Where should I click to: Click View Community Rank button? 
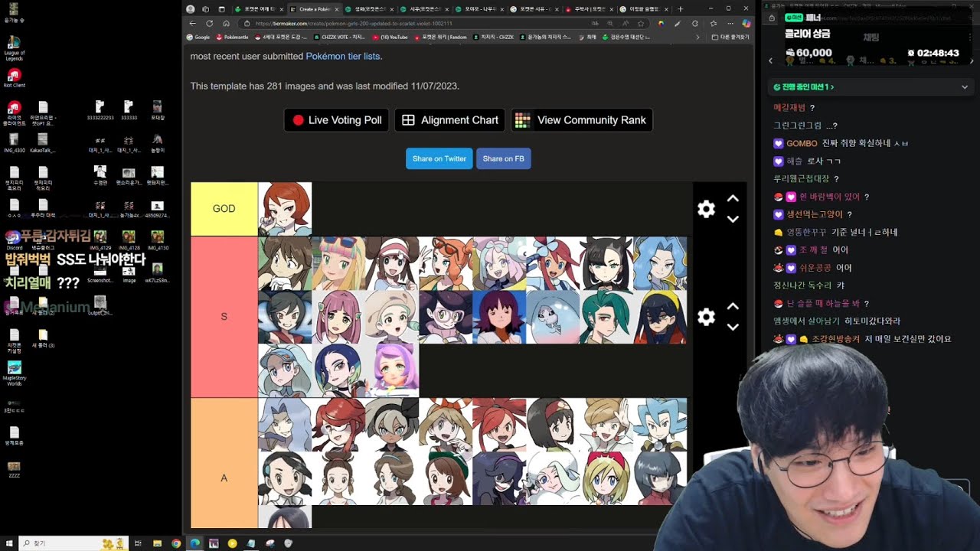pyautogui.click(x=581, y=120)
